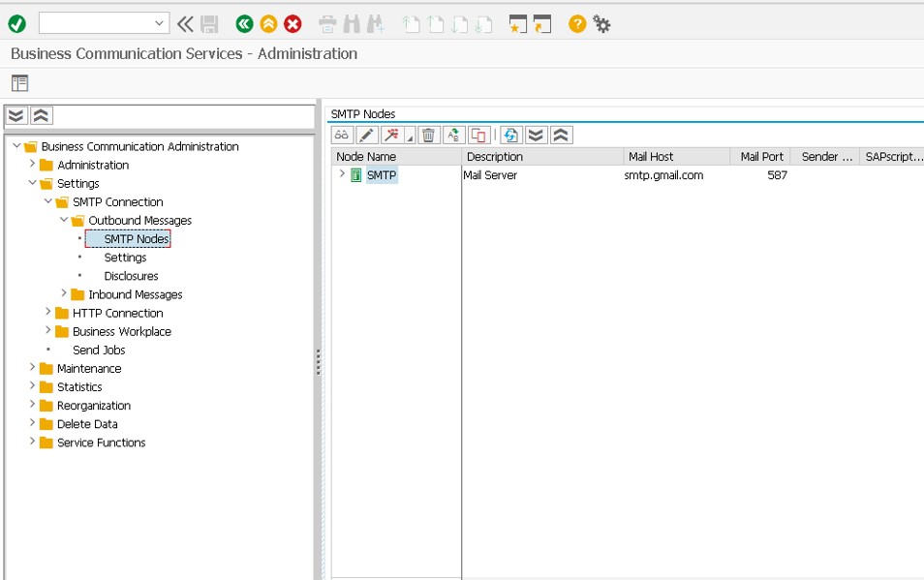
Task: Create a new session via window icon
Action: 518,24
